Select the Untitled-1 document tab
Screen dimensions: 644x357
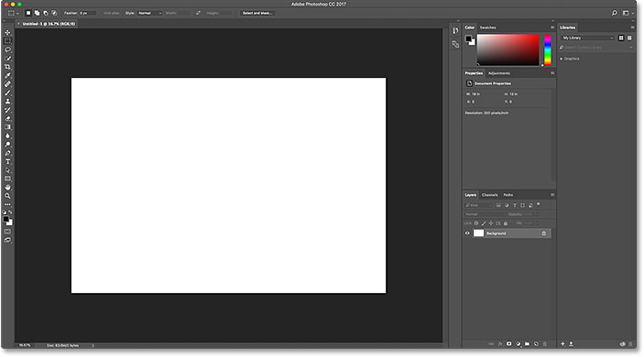(x=49, y=24)
